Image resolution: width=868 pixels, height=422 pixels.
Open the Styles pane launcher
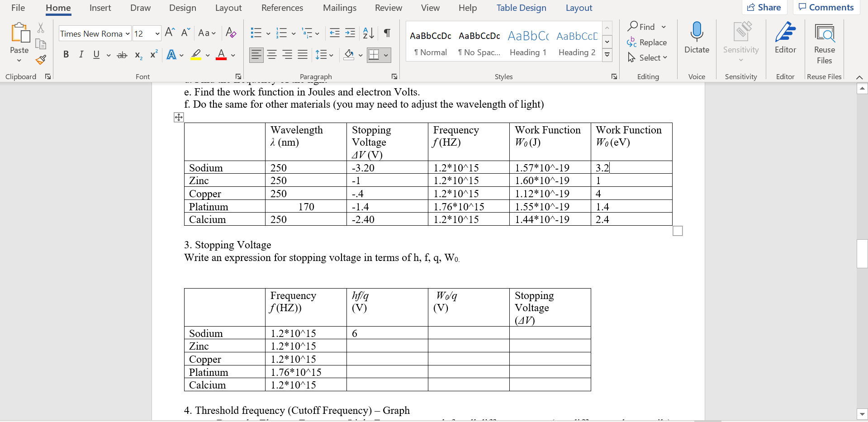click(x=614, y=76)
